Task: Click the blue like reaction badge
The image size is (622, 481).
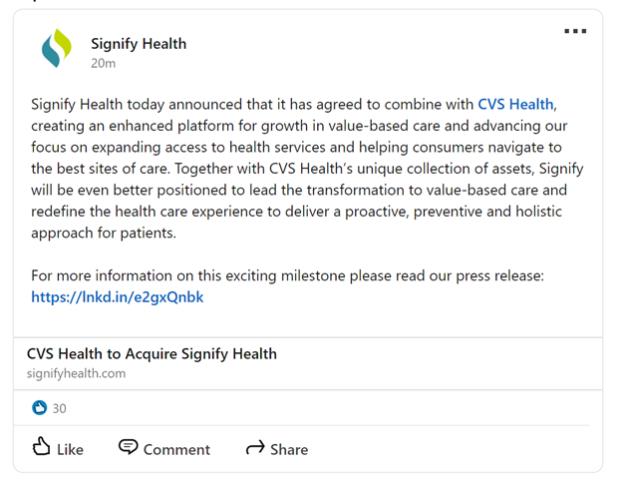Action: point(40,407)
